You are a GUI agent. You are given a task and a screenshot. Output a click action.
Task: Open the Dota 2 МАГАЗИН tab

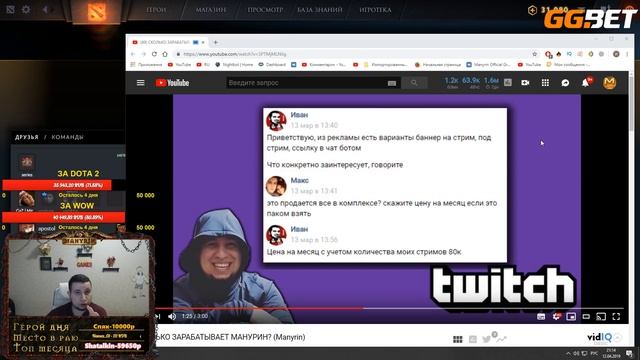211,10
